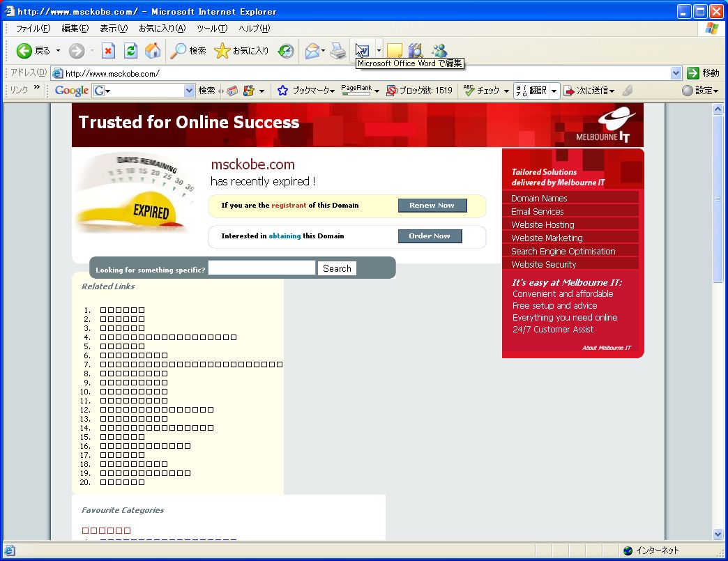This screenshot has height=561, width=728.
Task: Open the Website Security link
Action: 544,265
